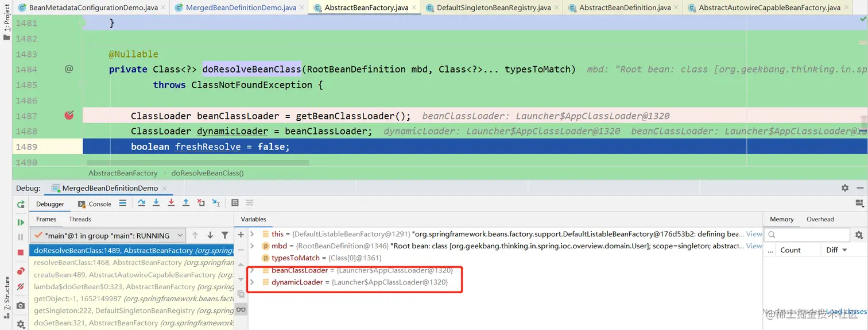Open the Project tool window
This screenshot has height=330, width=868.
coord(6,22)
